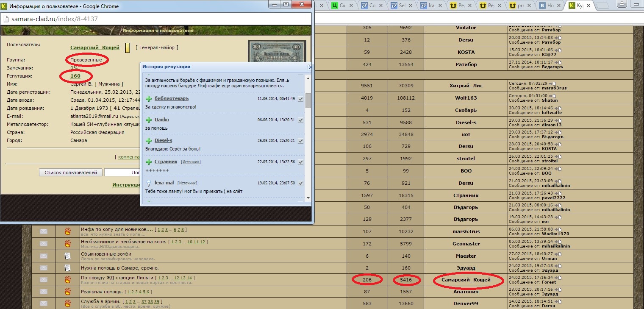Toggle the checkbox on Danko reputation entry
Screen dimensions: 644x309
[x=300, y=120]
